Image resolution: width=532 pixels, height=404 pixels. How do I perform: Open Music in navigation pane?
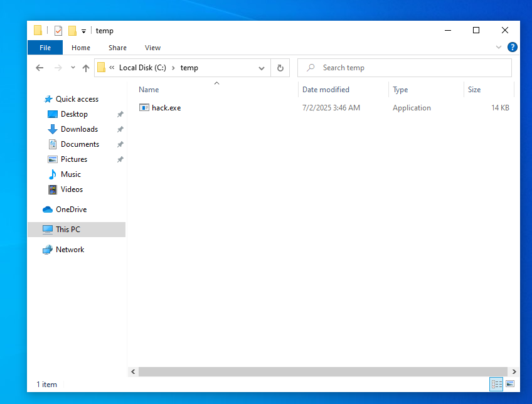click(x=70, y=174)
